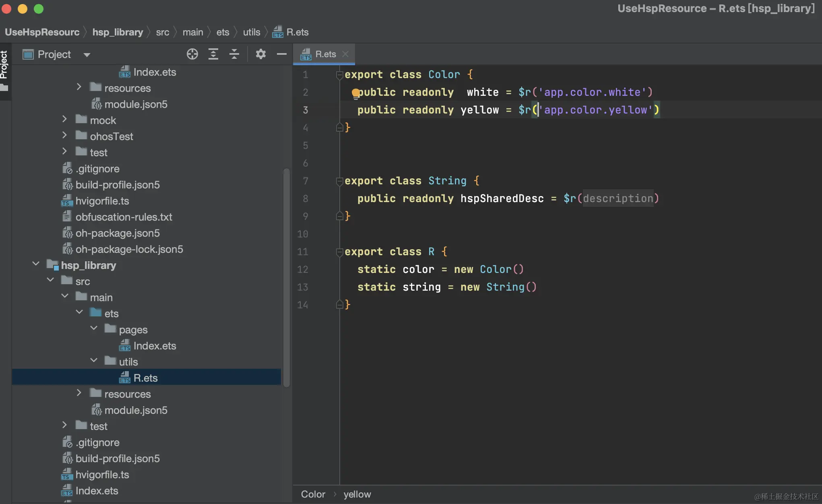Viewport: 822px width, 504px height.
Task: Click UseHspResourc breadcrumb
Action: coord(42,32)
